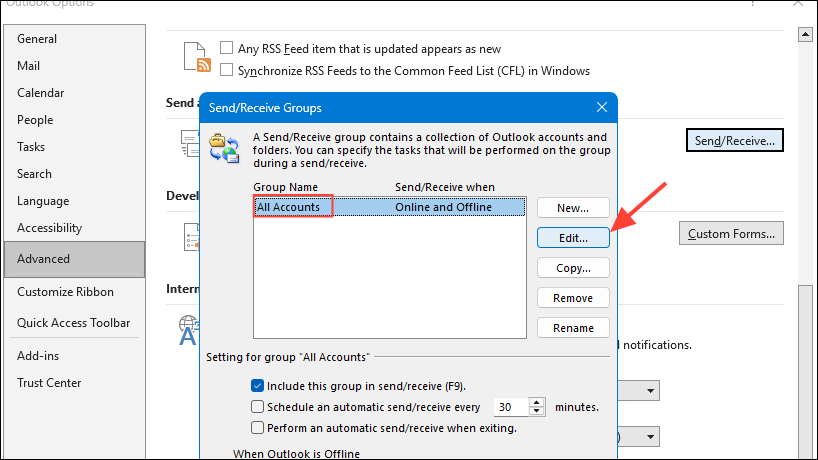Click the 'Online and Offline' cell
The height and width of the screenshot is (460, 818).
tap(443, 207)
